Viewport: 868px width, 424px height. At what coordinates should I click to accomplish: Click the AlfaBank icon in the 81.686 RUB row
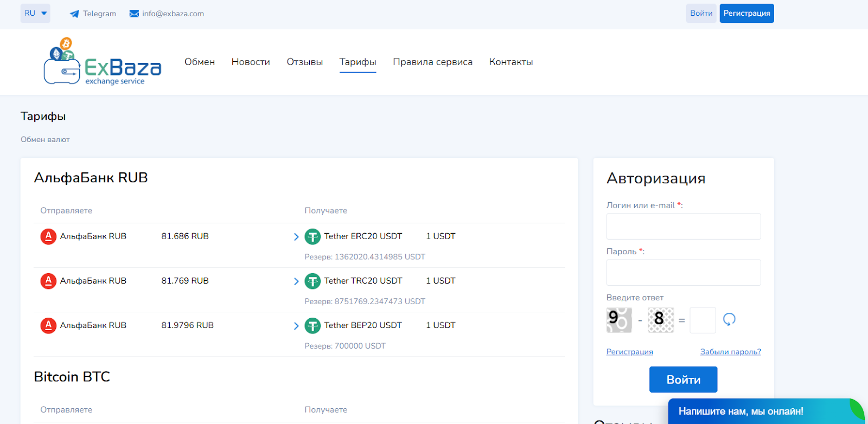pyautogui.click(x=48, y=236)
